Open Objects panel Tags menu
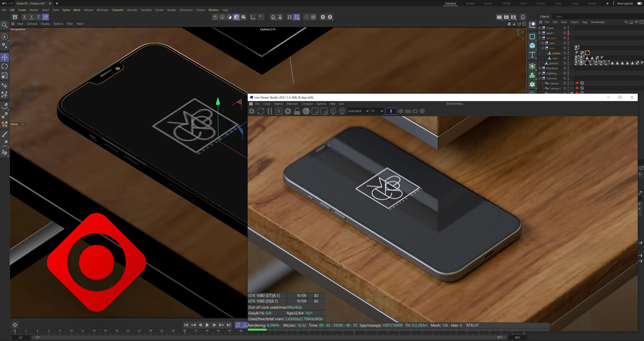This screenshot has height=341, width=644. click(x=584, y=22)
